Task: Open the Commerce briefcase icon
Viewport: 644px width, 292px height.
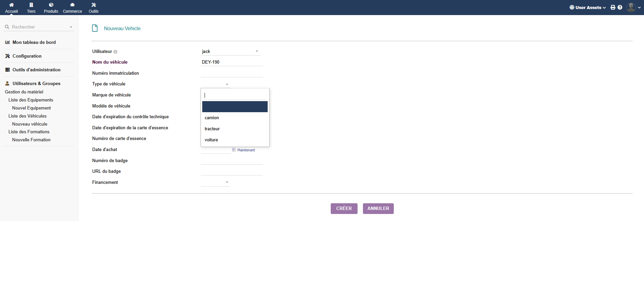Action: (x=72, y=5)
